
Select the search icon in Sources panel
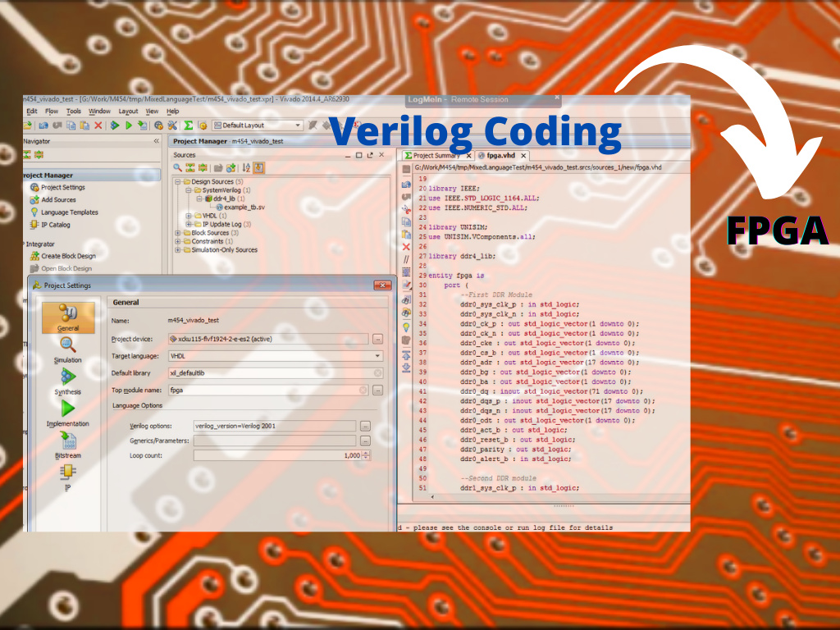[x=177, y=167]
